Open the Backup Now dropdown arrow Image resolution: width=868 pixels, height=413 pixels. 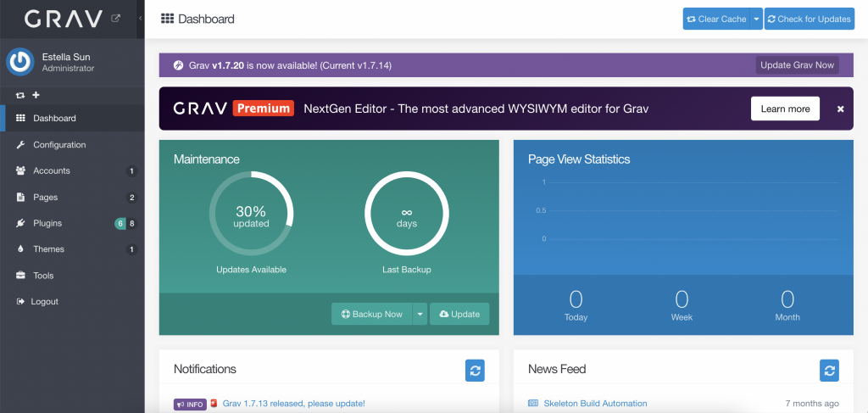point(420,314)
